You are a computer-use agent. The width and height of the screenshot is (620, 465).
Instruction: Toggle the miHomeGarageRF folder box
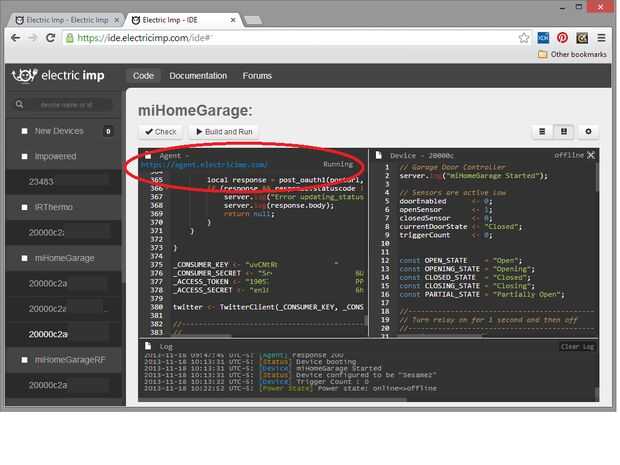[25, 360]
